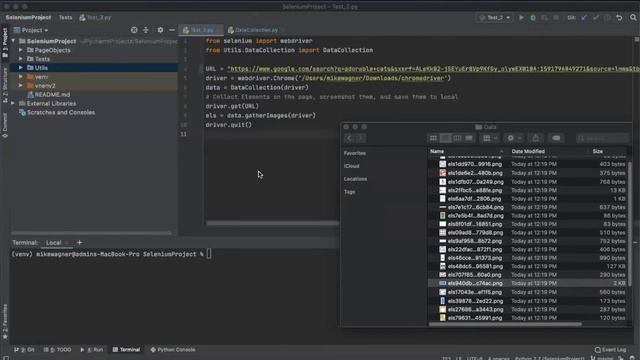Click the rollback/revert arrow in toolbar
The width and height of the screenshot is (640, 360).
(x=619, y=18)
